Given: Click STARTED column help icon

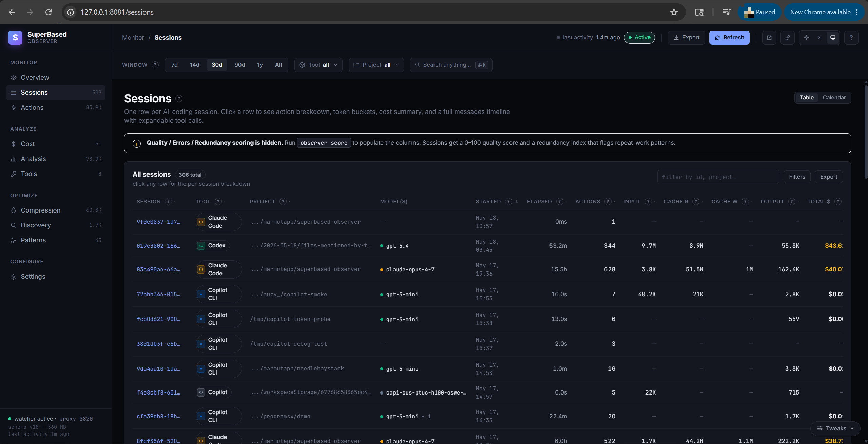Looking at the screenshot, I should 508,202.
